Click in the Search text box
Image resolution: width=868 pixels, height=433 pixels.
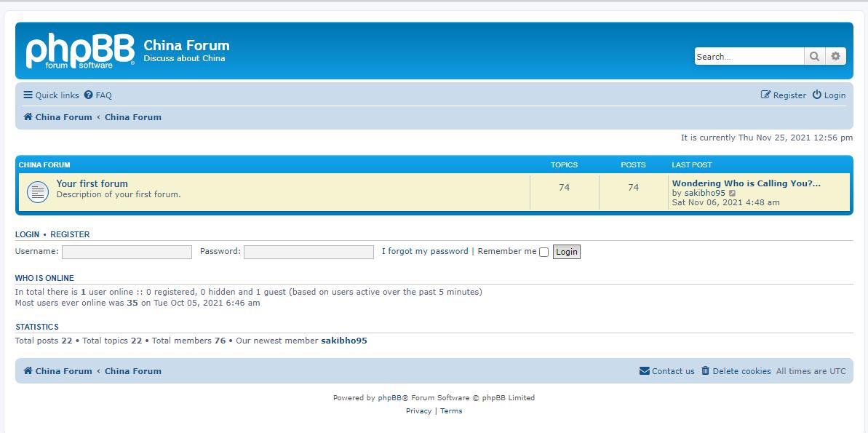[749, 57]
